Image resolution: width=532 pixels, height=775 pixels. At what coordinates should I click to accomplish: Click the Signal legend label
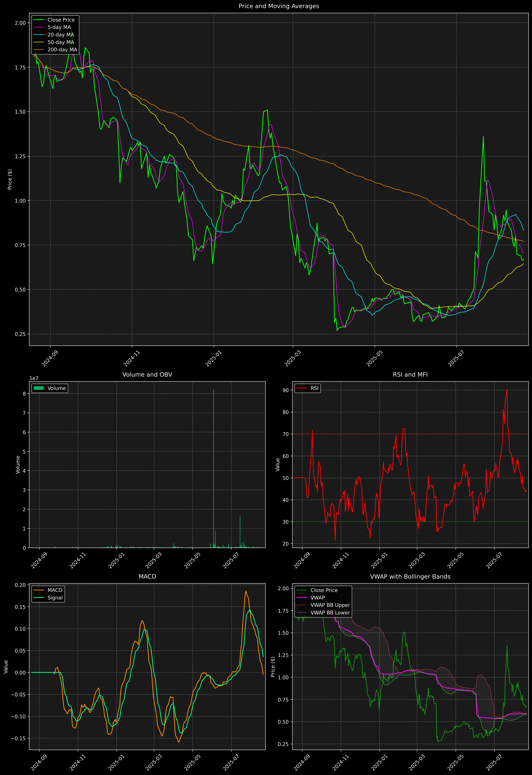tap(55, 598)
